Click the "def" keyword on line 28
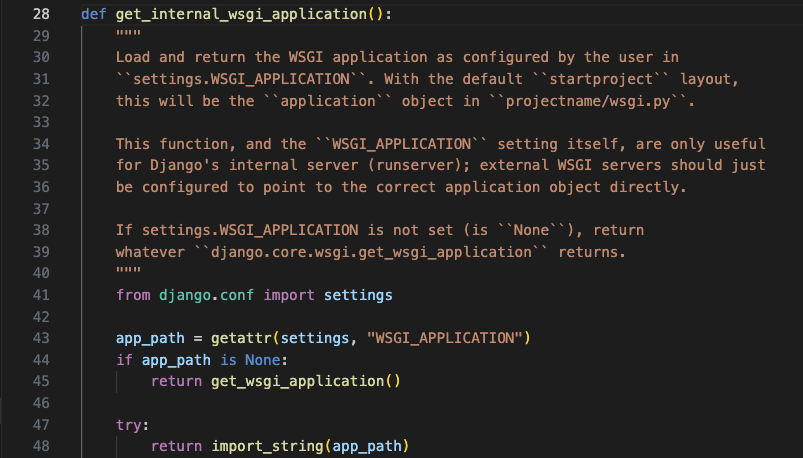 93,15
